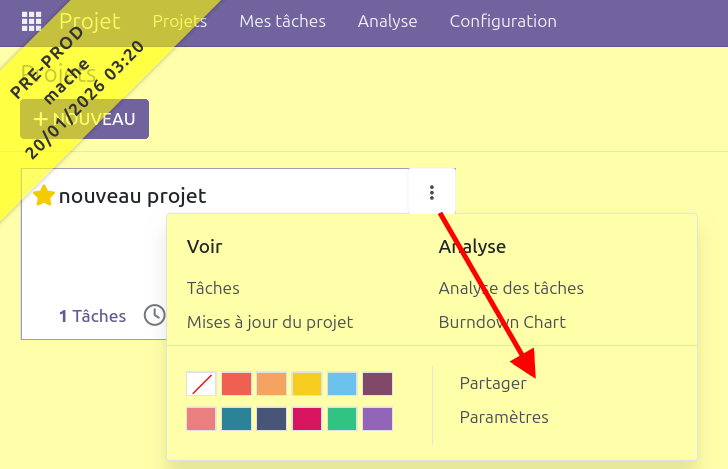728x469 pixels.
Task: Pick the light blue color swatch
Action: pos(342,384)
